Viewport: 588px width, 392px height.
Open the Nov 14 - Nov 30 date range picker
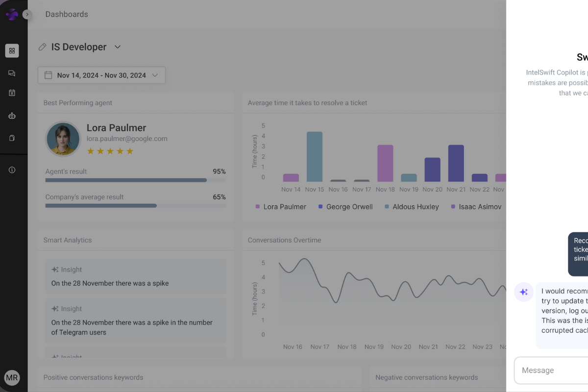101,75
